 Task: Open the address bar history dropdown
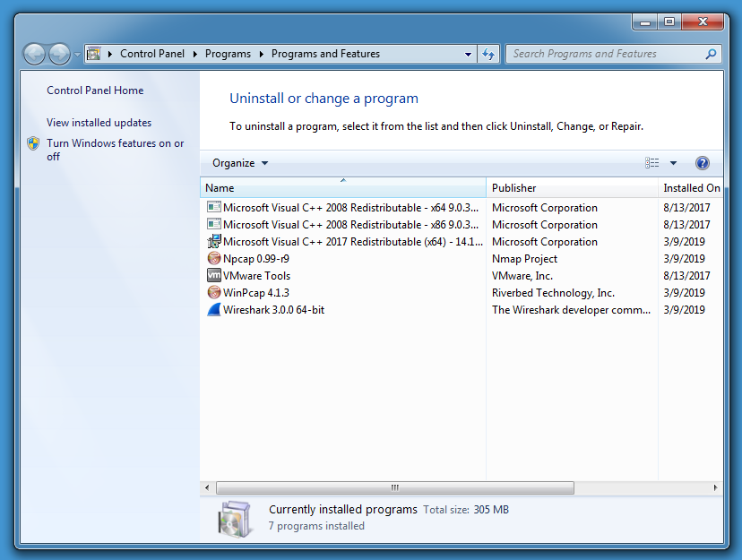[x=468, y=54]
